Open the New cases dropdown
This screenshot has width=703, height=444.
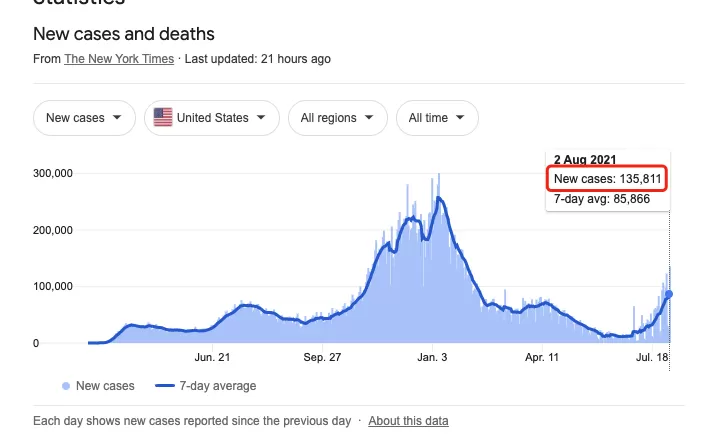point(84,118)
